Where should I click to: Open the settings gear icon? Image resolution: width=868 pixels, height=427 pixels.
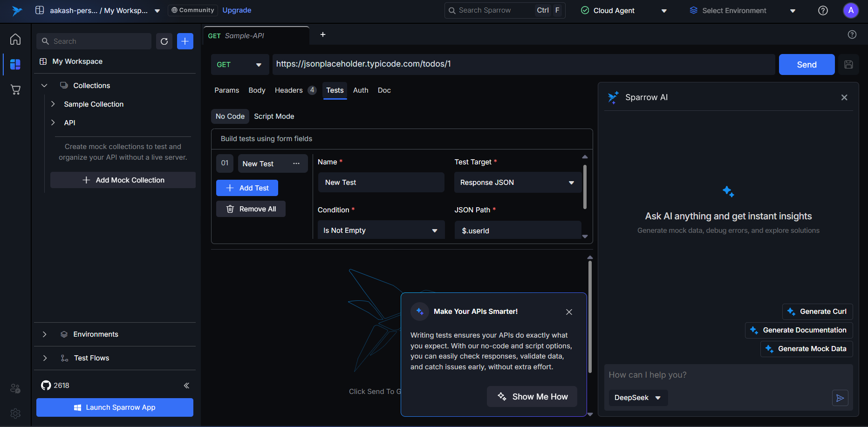(x=15, y=413)
